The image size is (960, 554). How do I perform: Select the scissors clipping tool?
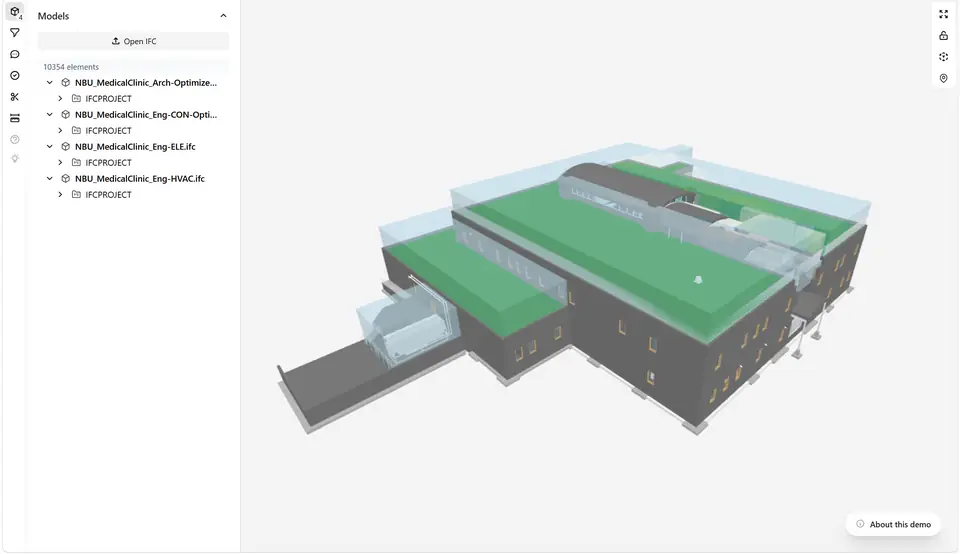point(15,97)
